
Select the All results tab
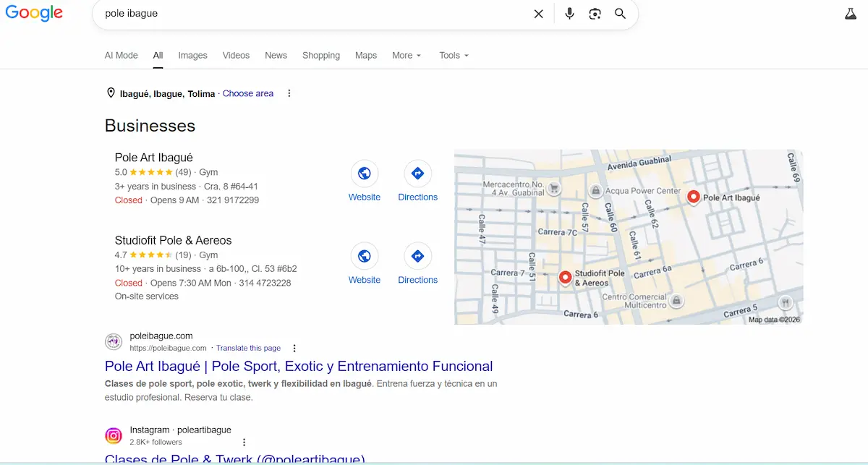(x=158, y=55)
